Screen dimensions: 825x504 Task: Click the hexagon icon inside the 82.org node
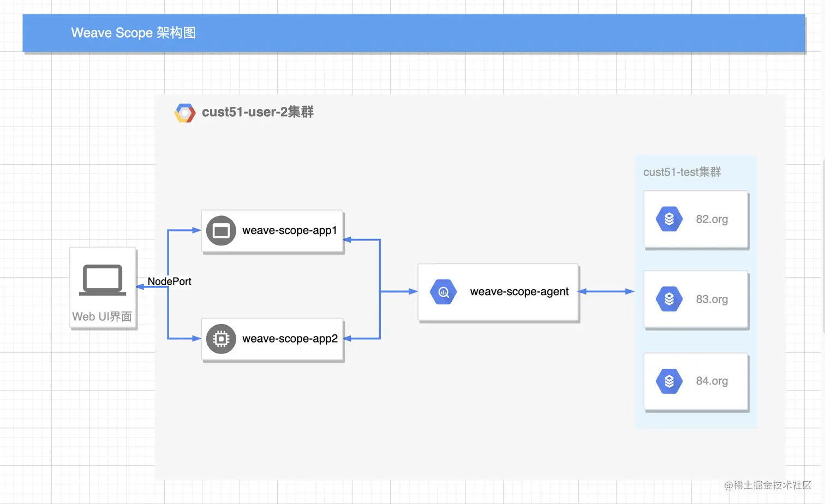(668, 219)
